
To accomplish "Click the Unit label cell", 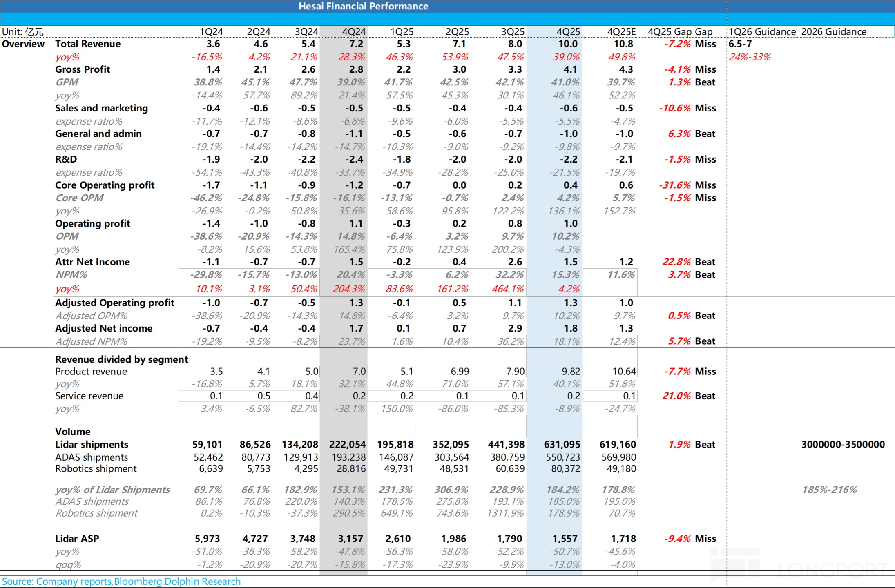I will (x=23, y=32).
